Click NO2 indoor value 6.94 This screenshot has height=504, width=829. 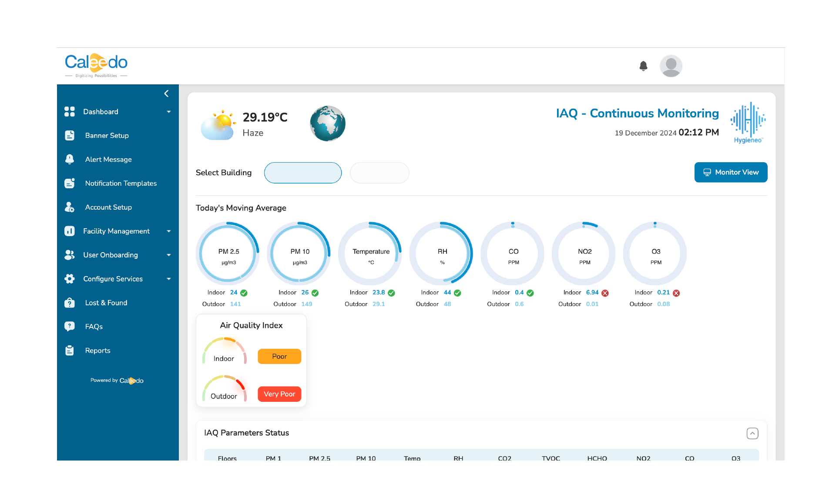pos(592,292)
